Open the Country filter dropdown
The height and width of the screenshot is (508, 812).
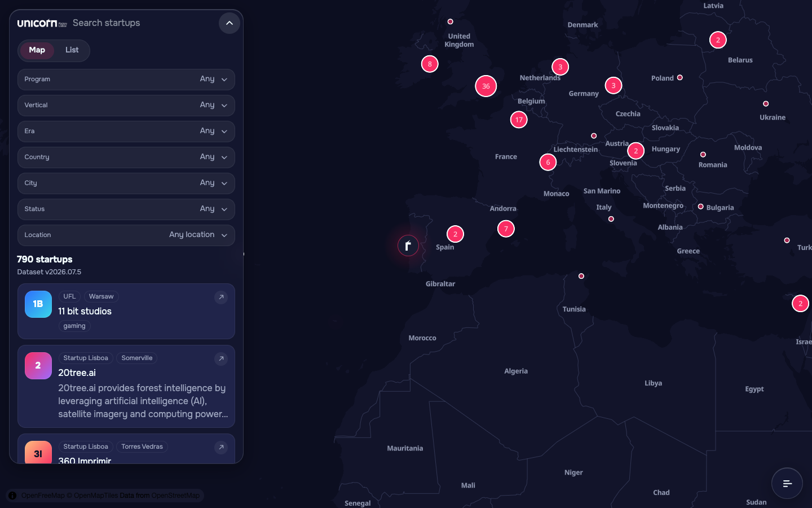(126, 157)
